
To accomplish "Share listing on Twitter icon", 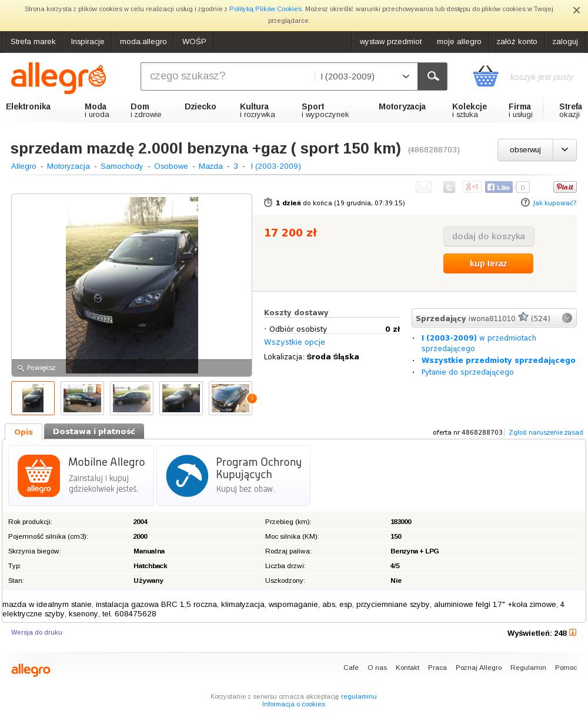I will pyautogui.click(x=449, y=187).
